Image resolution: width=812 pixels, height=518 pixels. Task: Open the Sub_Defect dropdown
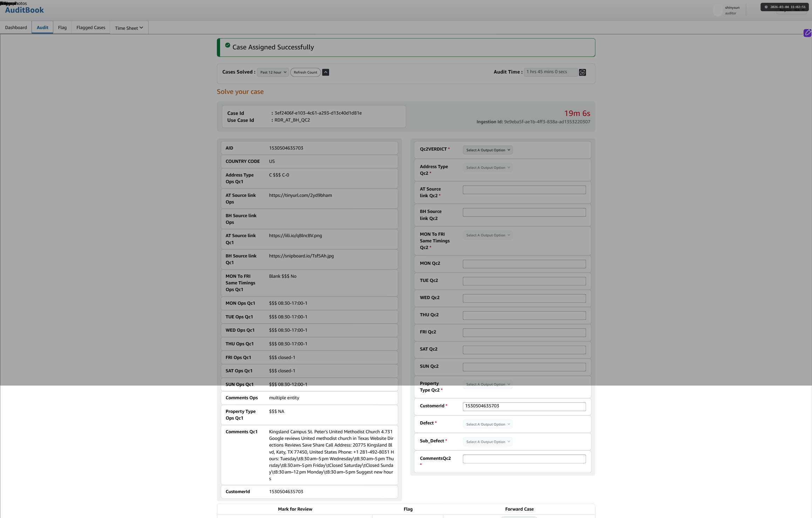coord(487,442)
